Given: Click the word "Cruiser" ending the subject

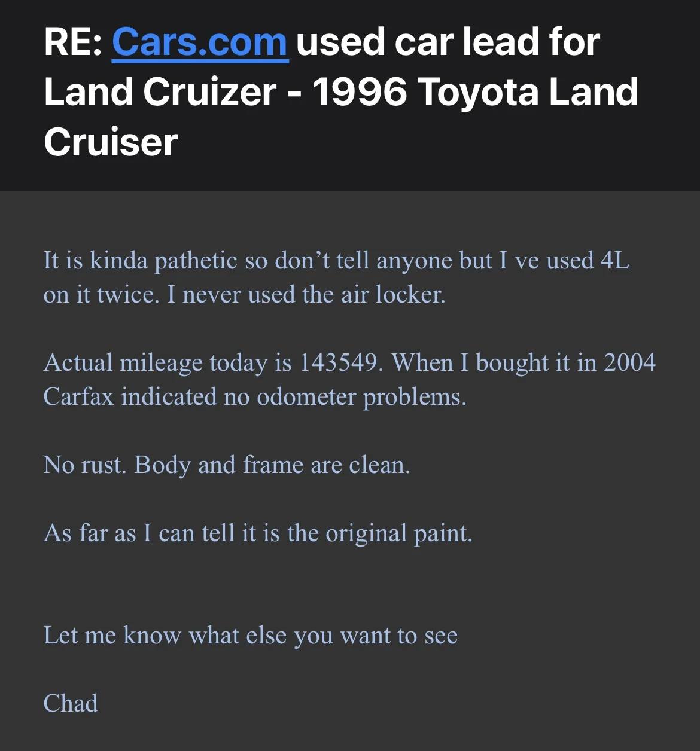Looking at the screenshot, I should (111, 142).
